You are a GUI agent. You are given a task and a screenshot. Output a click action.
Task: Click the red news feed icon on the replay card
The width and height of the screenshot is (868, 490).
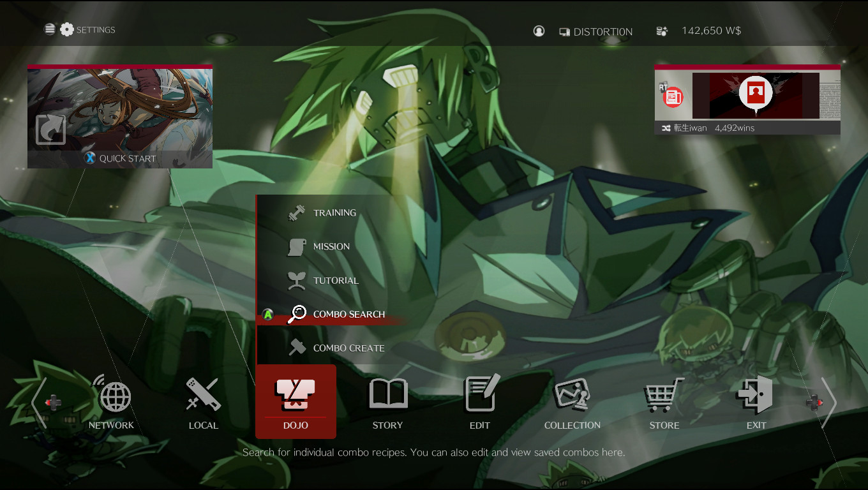[672, 96]
